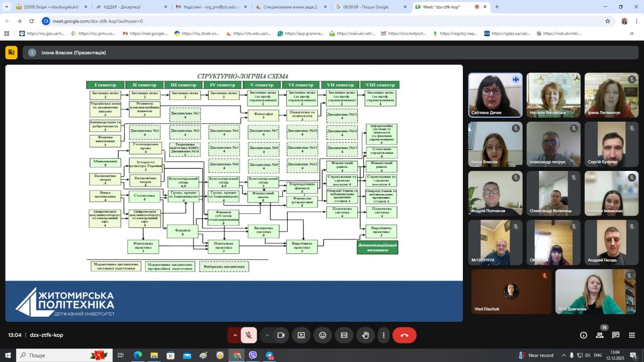Show the participants people panel
The image size is (644, 362).
pyautogui.click(x=600, y=335)
